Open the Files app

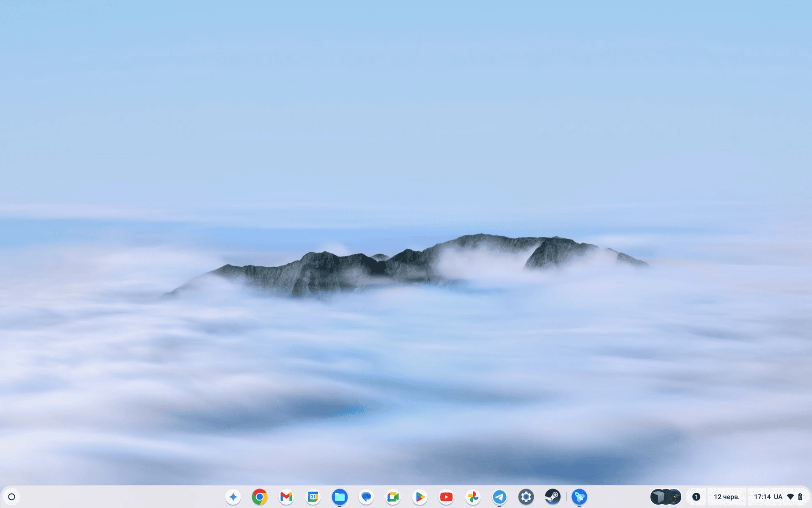click(340, 497)
